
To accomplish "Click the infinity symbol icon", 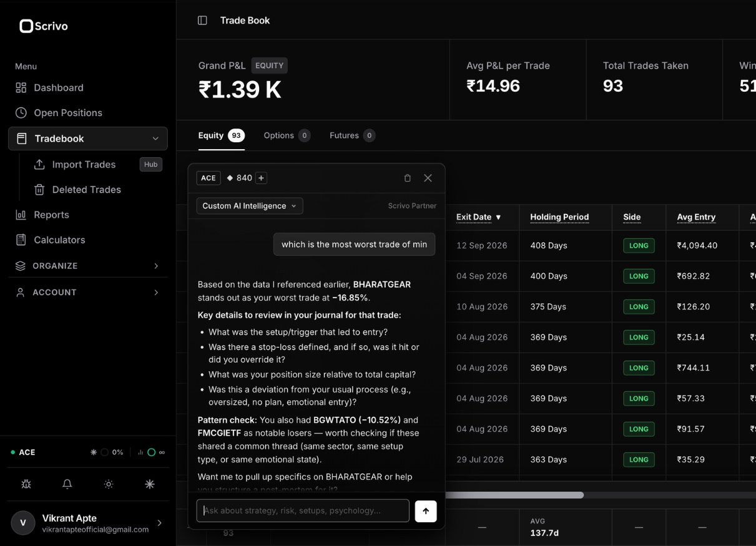I will [x=162, y=452].
